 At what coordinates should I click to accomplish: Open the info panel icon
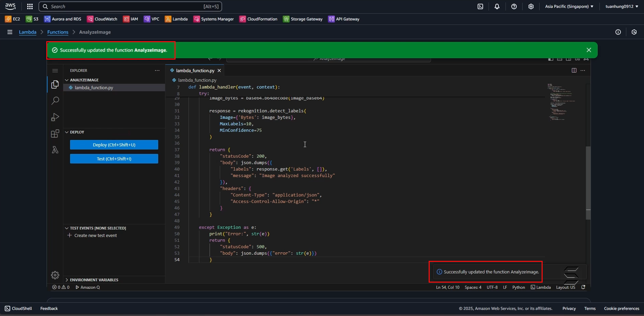pos(618,32)
